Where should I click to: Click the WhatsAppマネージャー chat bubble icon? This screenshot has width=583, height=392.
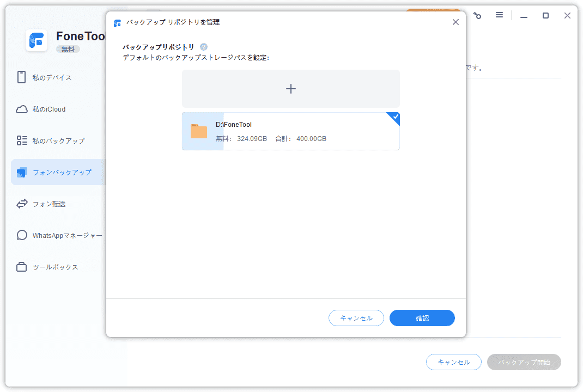point(22,235)
